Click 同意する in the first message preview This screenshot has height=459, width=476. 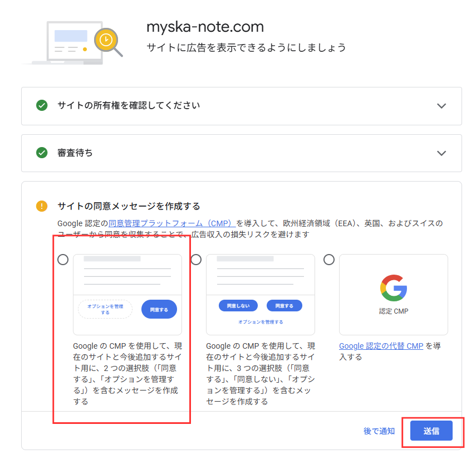158,309
